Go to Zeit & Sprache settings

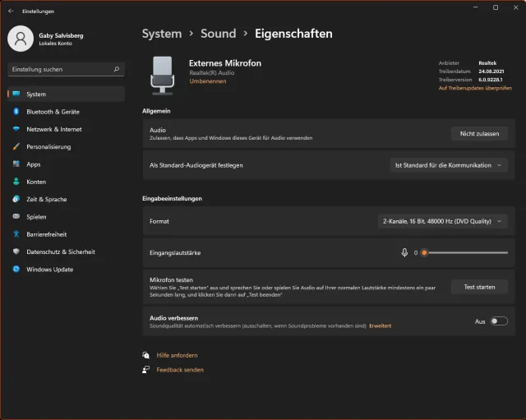point(46,199)
